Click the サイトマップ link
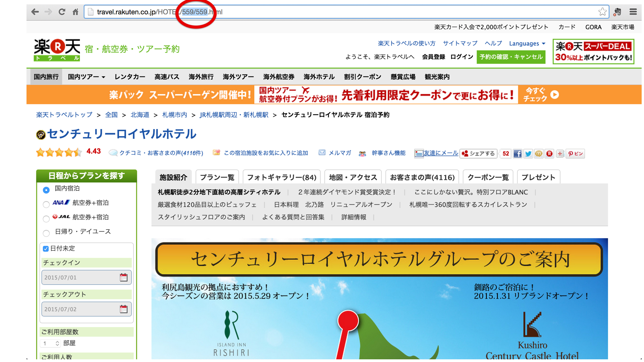Viewport: 644px width, 362px height. click(460, 44)
